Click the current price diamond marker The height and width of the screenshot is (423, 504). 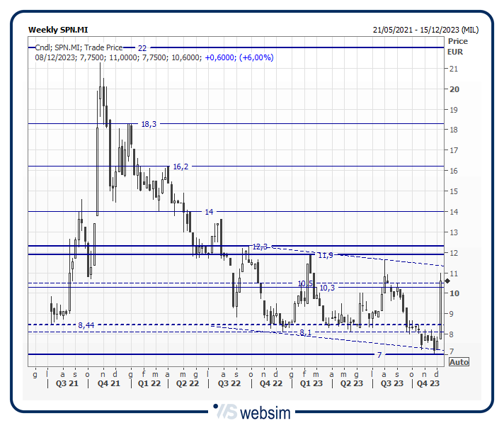[x=447, y=282]
